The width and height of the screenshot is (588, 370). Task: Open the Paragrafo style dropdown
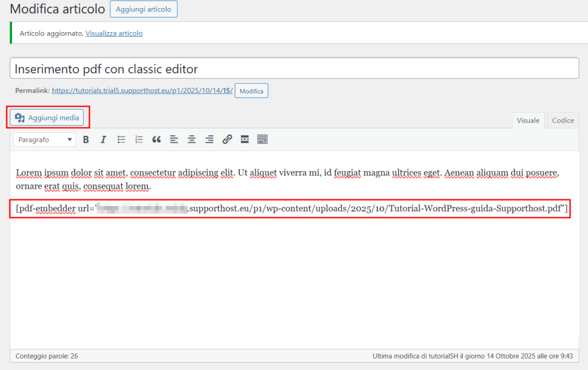[x=44, y=139]
